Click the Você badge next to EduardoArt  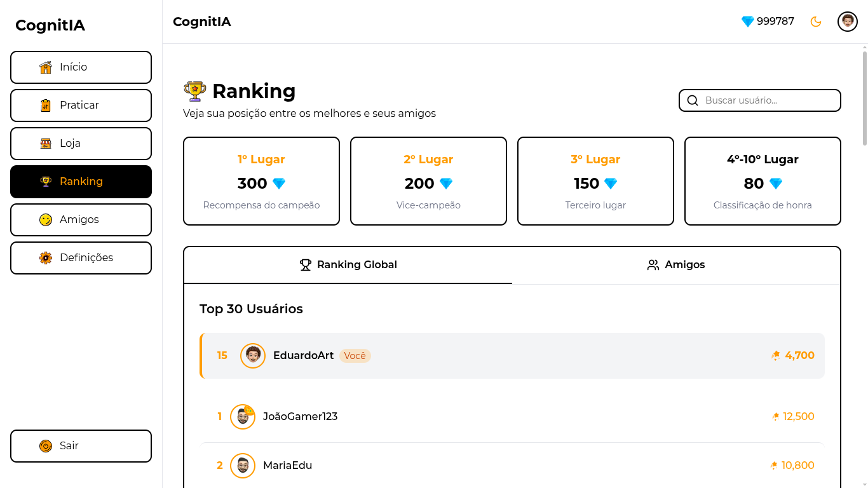pos(355,356)
